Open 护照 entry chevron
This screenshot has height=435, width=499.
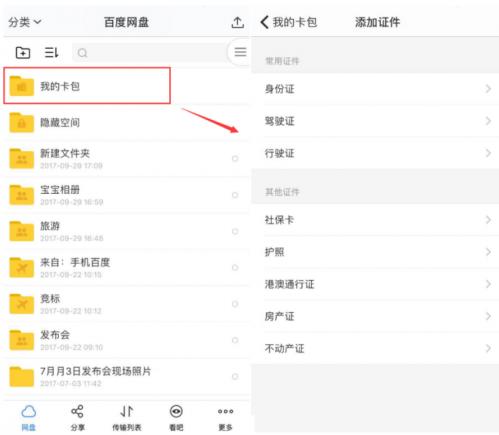(488, 252)
